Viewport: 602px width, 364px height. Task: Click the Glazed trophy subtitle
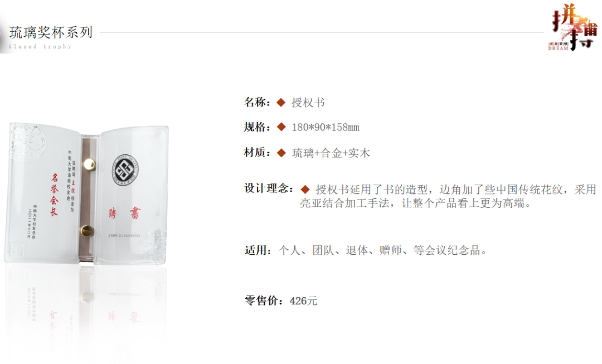tap(40, 46)
